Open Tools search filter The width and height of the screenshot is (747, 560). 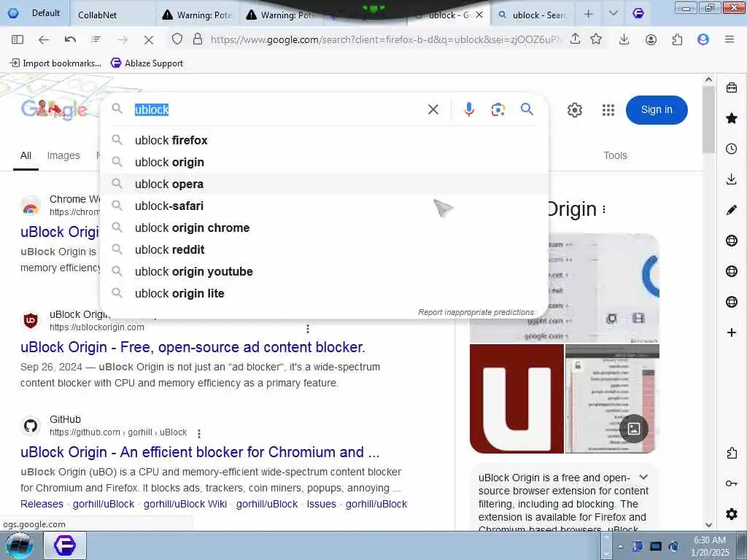(615, 155)
